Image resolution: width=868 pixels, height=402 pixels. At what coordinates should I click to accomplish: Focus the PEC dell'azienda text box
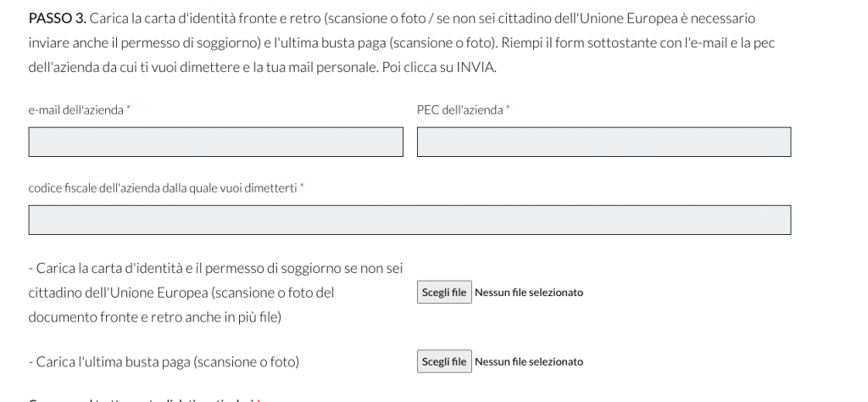pos(604,142)
